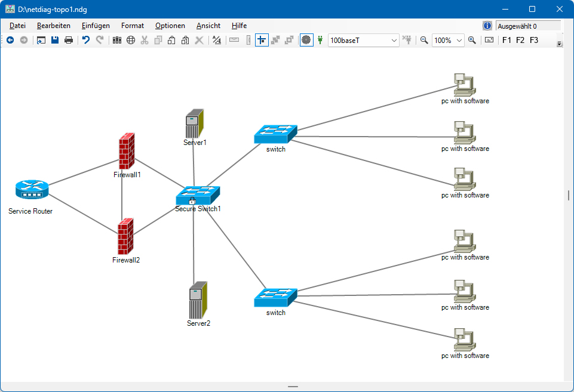Click the green plug connection icon
The width and height of the screenshot is (574, 392).
(320, 40)
